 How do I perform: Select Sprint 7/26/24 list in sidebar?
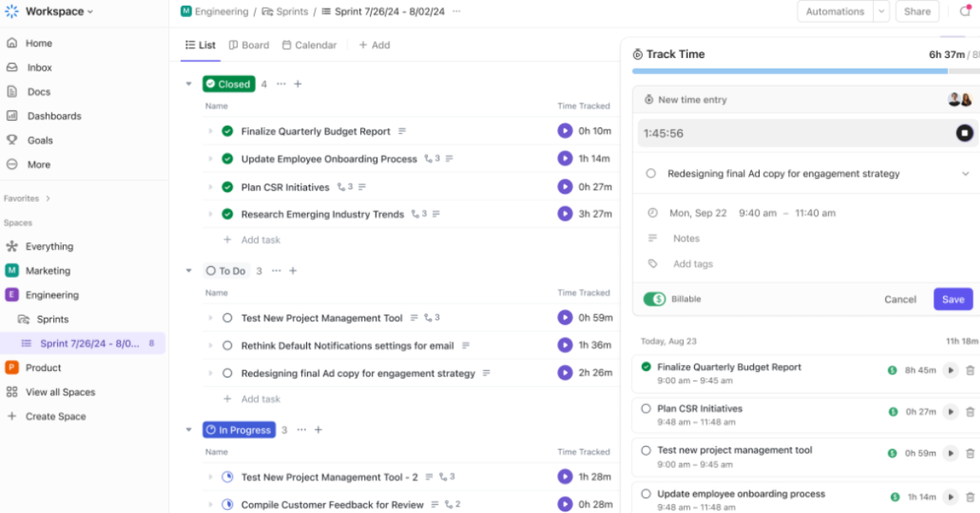tap(82, 344)
